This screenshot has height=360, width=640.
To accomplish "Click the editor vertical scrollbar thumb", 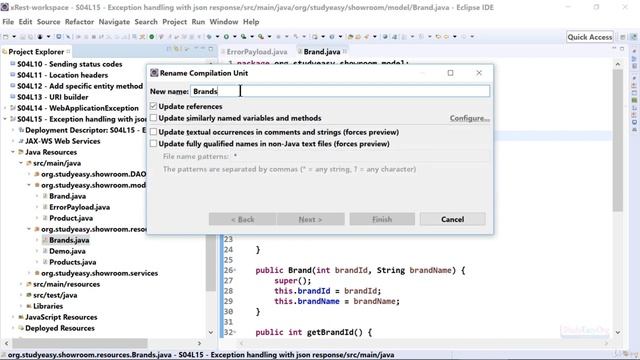I will click(618, 141).
